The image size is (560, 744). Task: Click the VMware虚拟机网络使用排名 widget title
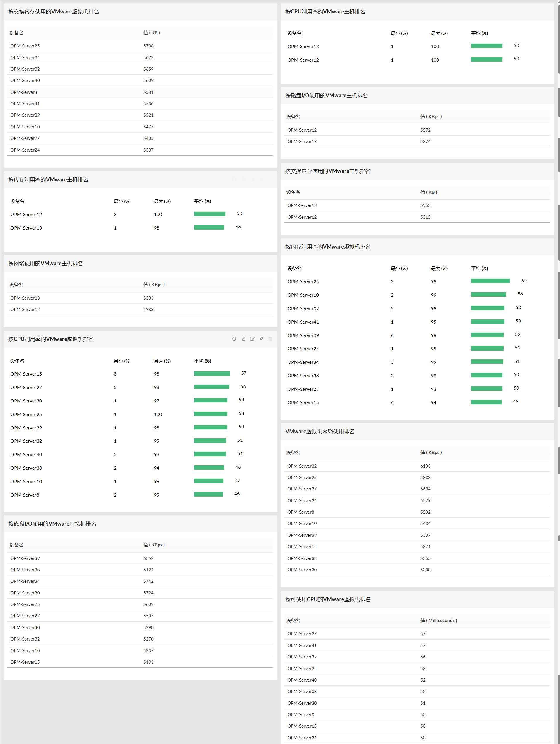click(x=320, y=431)
